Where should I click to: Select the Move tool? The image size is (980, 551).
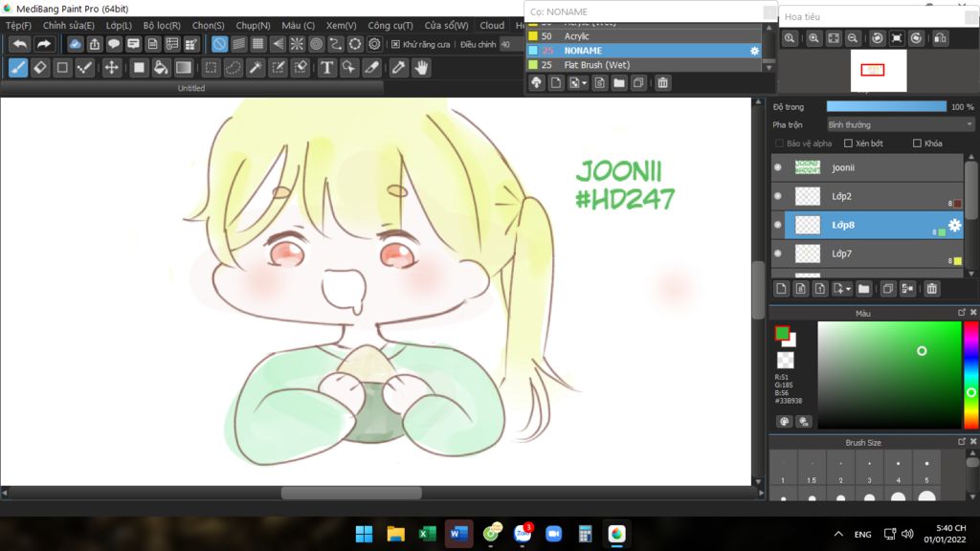point(111,68)
